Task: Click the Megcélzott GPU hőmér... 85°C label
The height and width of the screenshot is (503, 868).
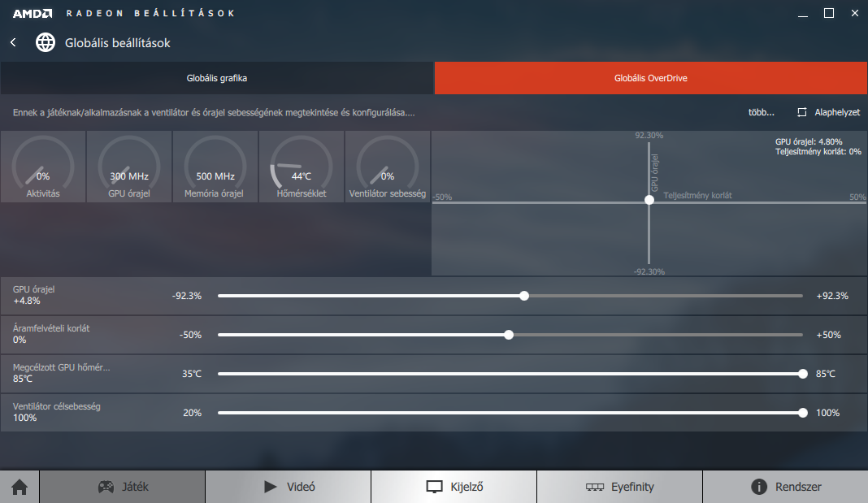Action: (62, 373)
